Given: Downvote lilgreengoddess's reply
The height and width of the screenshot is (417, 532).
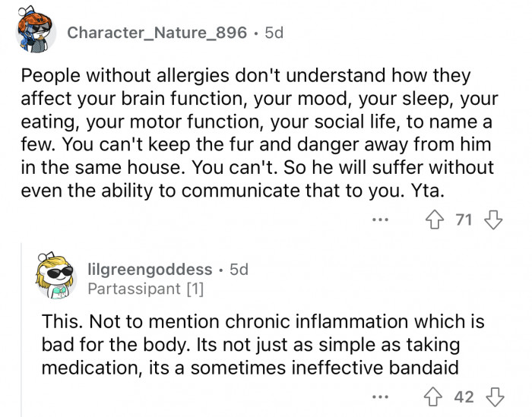Looking at the screenshot, I should [495, 396].
